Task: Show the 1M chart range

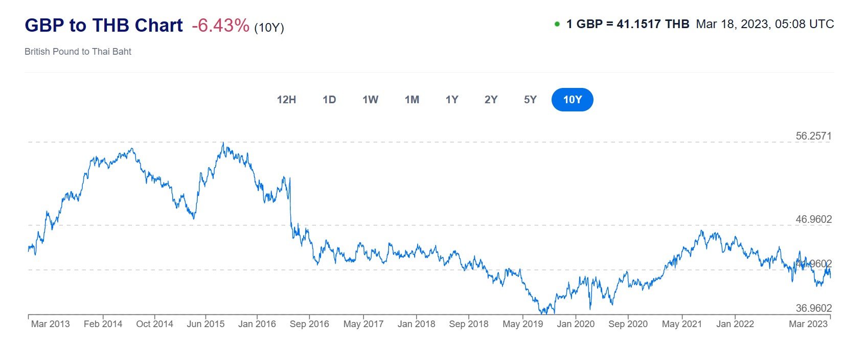Action: coord(412,100)
